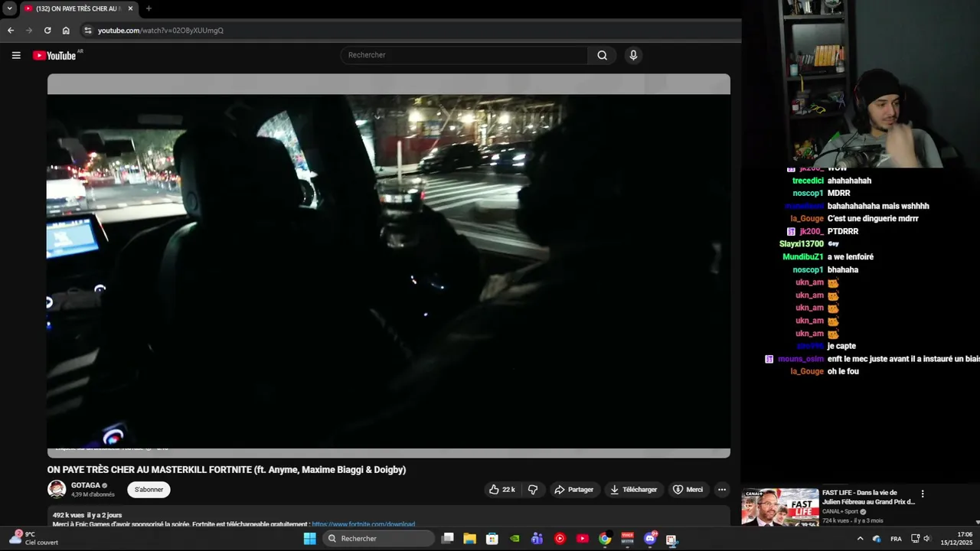Open the CANAL+ Sport channel name
Image resolution: width=980 pixels, height=551 pixels.
point(840,511)
